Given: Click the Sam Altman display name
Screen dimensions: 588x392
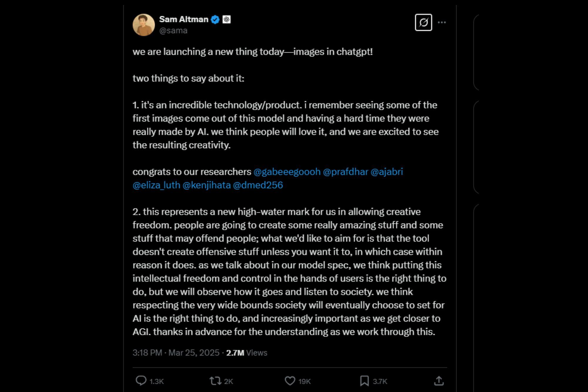Looking at the screenshot, I should tap(184, 19).
